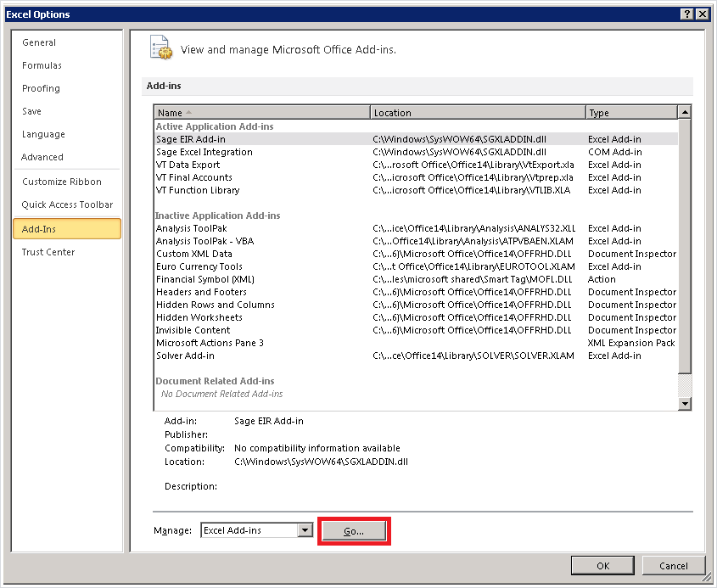Select Quick Access Toolbar category

click(67, 204)
